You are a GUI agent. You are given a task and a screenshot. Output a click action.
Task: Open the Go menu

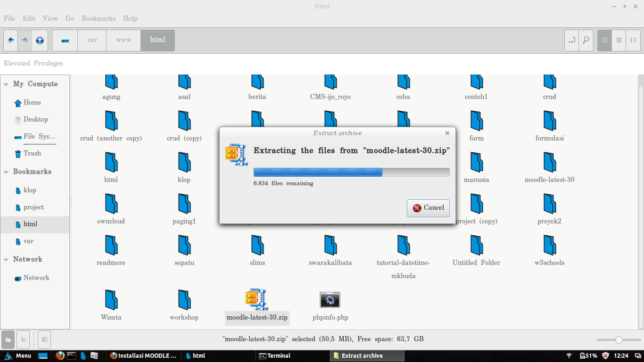point(70,18)
